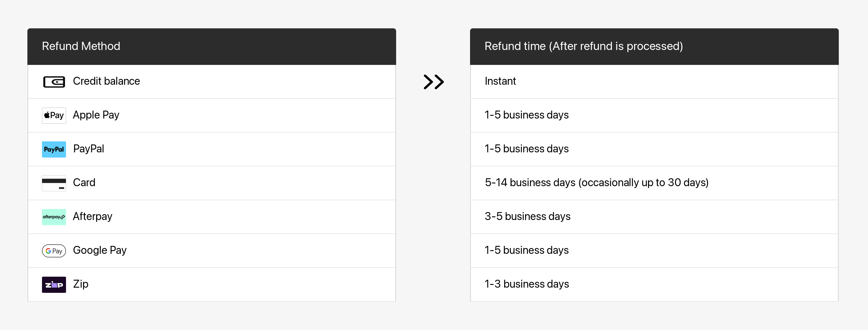Select the Google Pay text label
868x330 pixels.
tap(100, 250)
